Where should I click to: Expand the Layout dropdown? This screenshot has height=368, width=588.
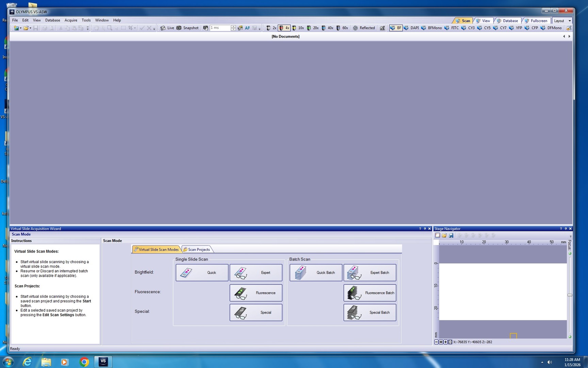pos(570,21)
